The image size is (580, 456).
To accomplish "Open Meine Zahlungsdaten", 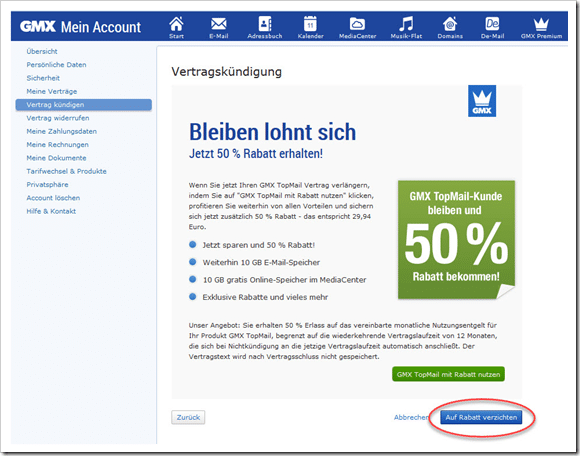I will point(61,131).
